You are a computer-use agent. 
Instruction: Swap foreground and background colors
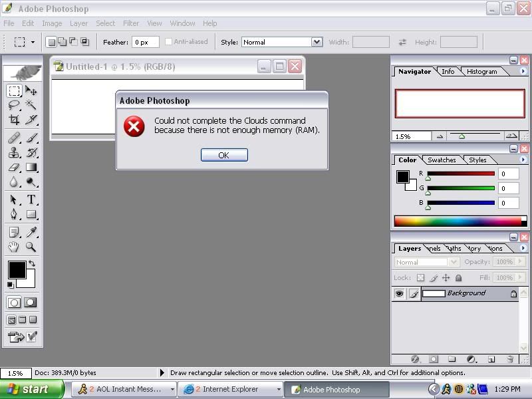coord(32,263)
